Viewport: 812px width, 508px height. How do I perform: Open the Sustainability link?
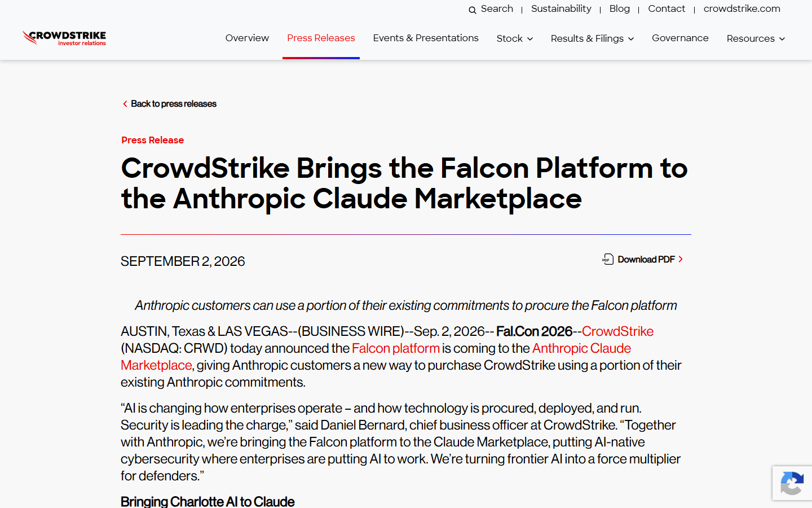(x=561, y=8)
